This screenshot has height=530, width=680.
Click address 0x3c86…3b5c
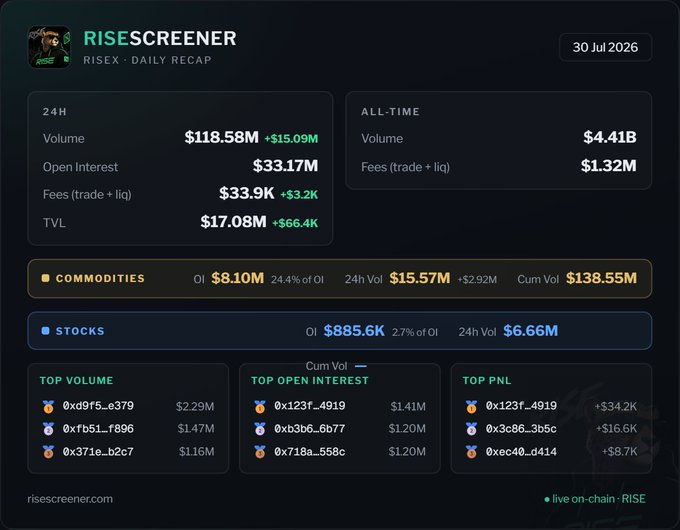[x=521, y=429]
